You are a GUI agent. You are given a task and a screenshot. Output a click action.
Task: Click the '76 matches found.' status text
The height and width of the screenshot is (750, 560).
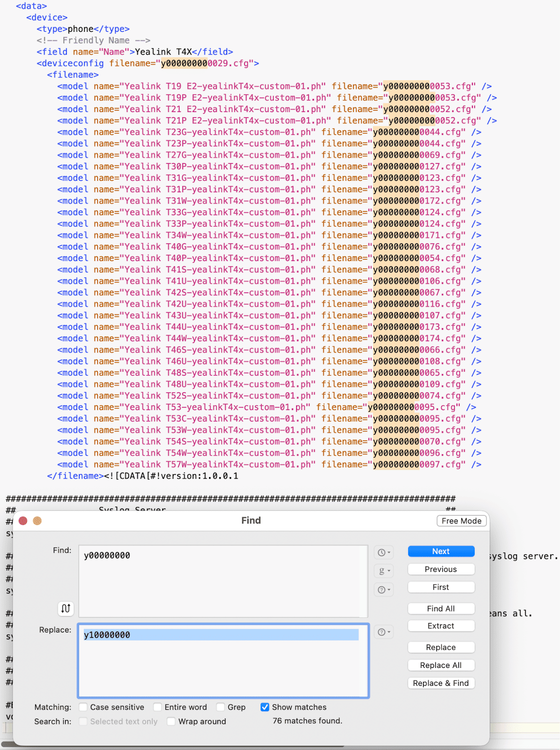(307, 721)
